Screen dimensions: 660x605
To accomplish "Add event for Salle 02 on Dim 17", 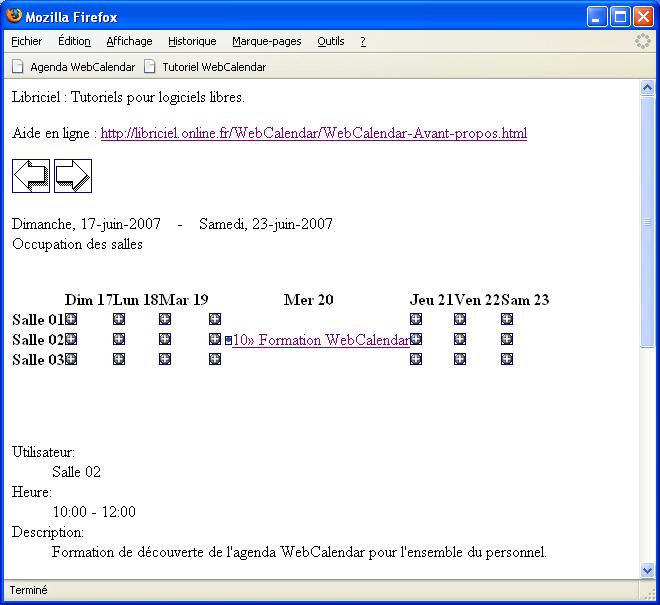I will tap(71, 339).
